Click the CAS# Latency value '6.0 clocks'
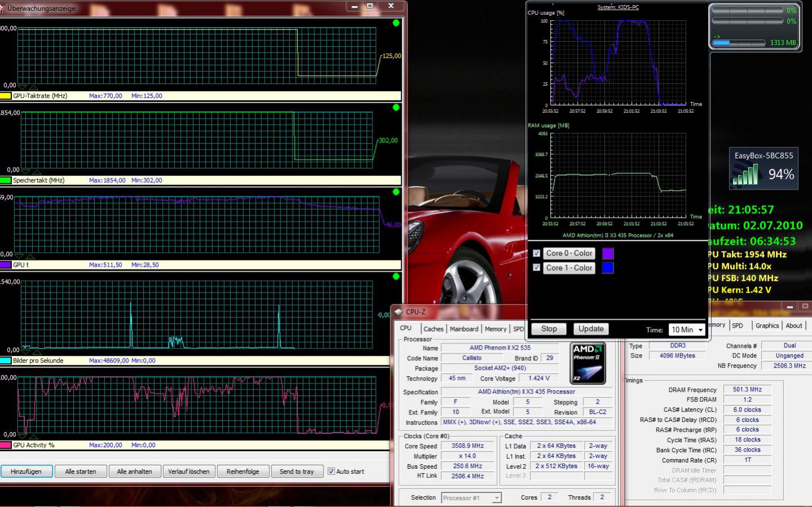812x507 pixels. [x=747, y=410]
